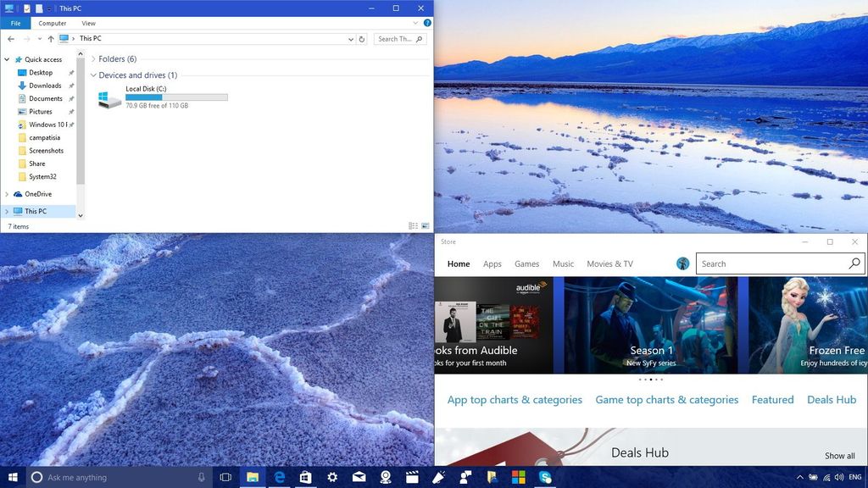Open the View tab in File Explorer
Screen dimensions: 868x488
click(88, 23)
